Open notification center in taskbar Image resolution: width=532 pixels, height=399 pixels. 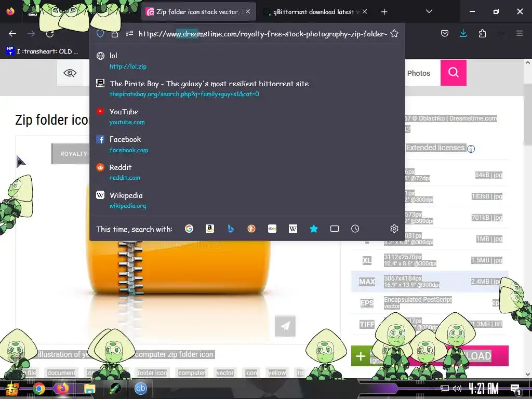coord(515,389)
